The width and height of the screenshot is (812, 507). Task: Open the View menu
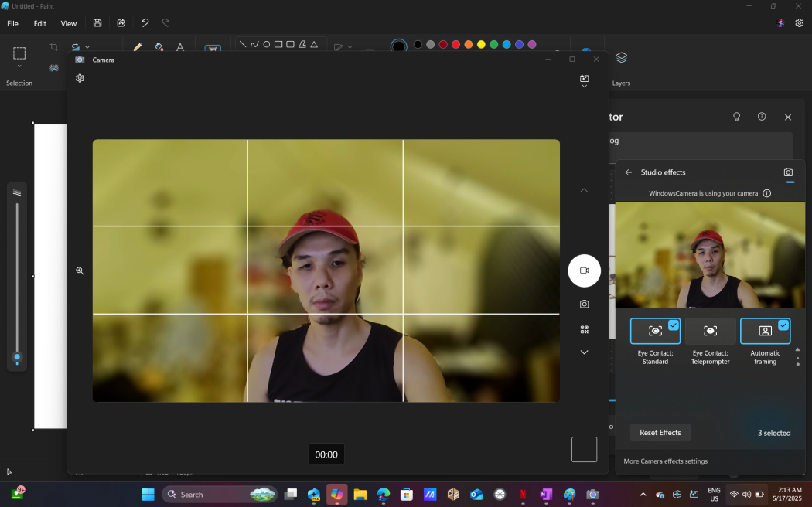coord(69,23)
